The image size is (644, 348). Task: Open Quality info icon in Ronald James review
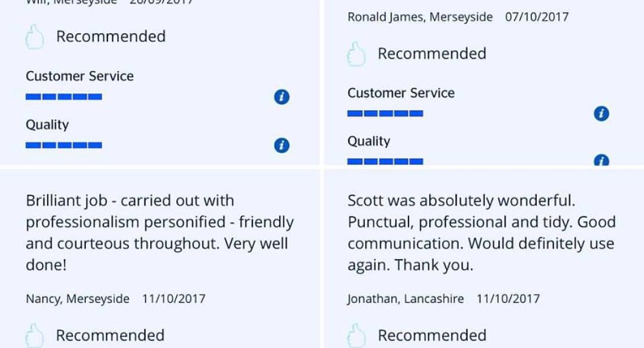(601, 160)
